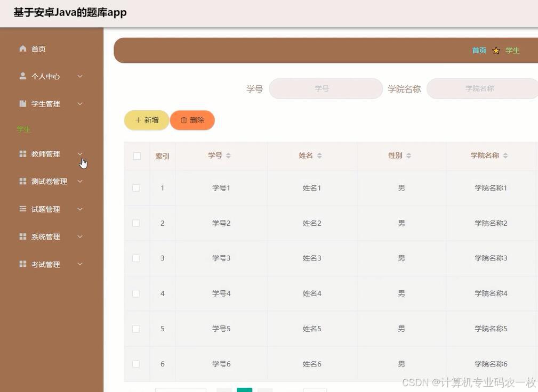Viewport: 538px width, 392px height.
Task: Sort by 性别 column arrows
Action: coord(408,156)
